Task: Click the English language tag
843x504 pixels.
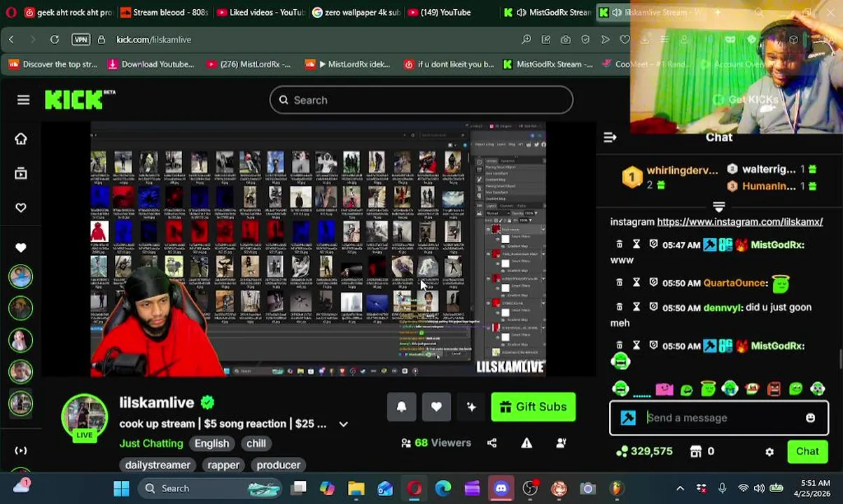Action: click(x=211, y=443)
